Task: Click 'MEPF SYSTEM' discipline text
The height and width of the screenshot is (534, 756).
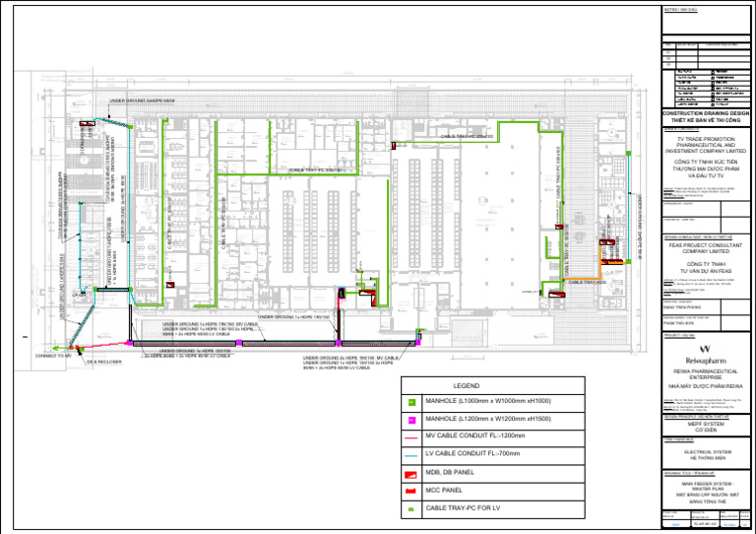Action: point(706,424)
